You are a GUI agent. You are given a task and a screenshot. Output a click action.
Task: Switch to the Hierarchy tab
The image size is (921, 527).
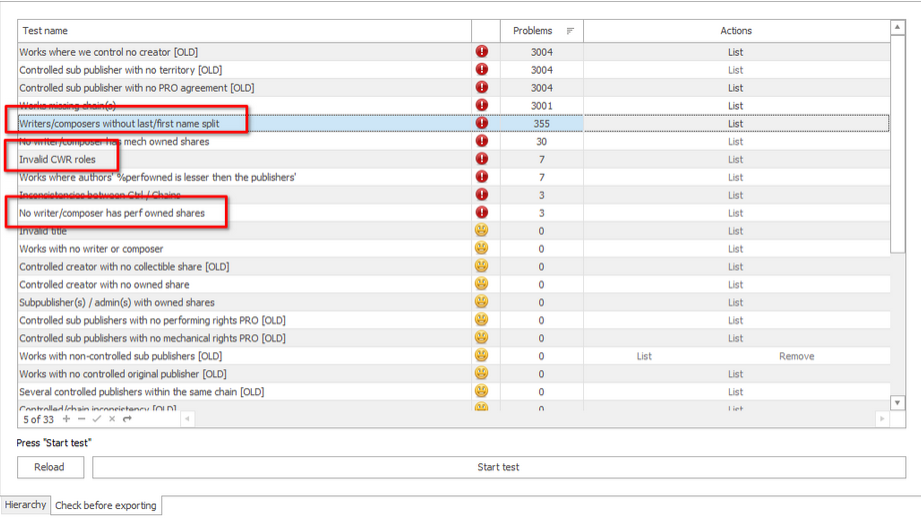(x=25, y=505)
